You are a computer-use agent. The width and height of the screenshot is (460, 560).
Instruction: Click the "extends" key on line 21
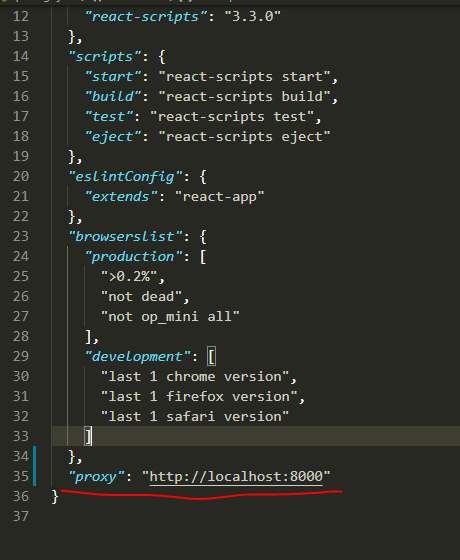(x=121, y=197)
